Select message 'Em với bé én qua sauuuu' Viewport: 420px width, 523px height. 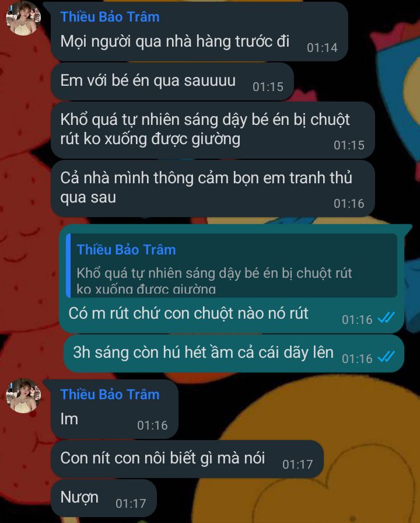(172, 81)
